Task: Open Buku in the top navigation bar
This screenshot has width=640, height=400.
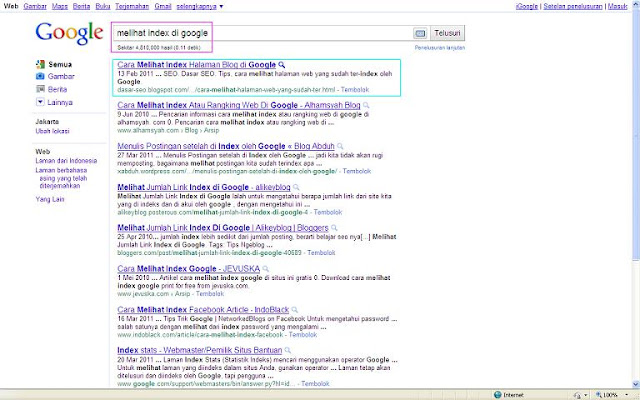Action: (x=103, y=7)
